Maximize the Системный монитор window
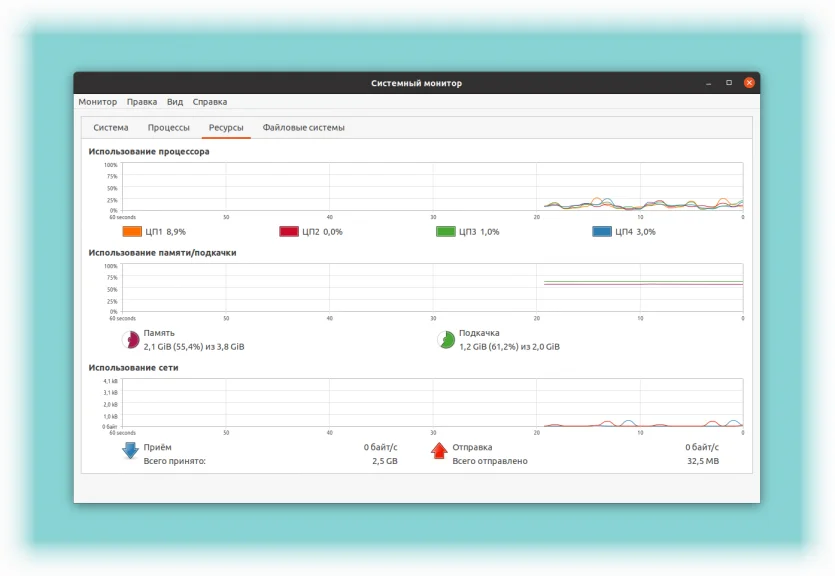The height and width of the screenshot is (576, 835). coord(729,83)
